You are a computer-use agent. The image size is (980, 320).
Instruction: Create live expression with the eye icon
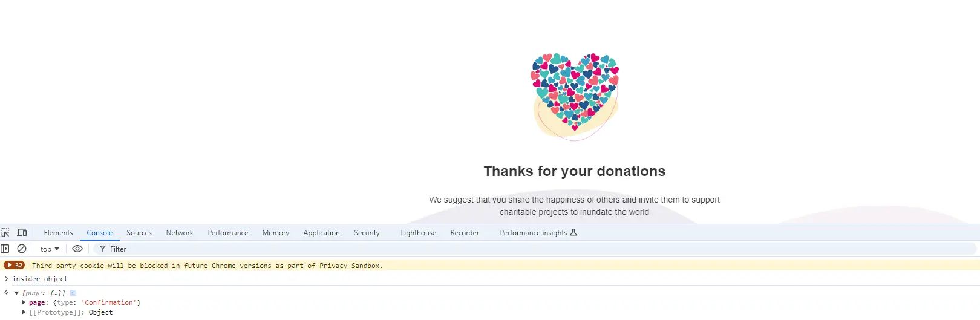tap(77, 249)
